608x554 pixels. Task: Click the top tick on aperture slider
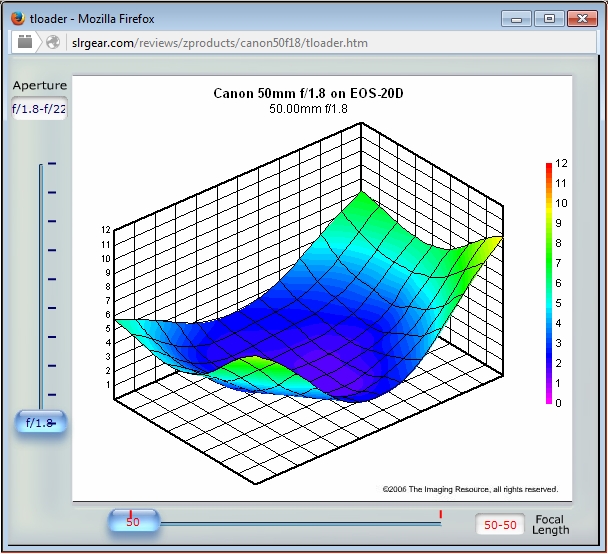[52, 164]
